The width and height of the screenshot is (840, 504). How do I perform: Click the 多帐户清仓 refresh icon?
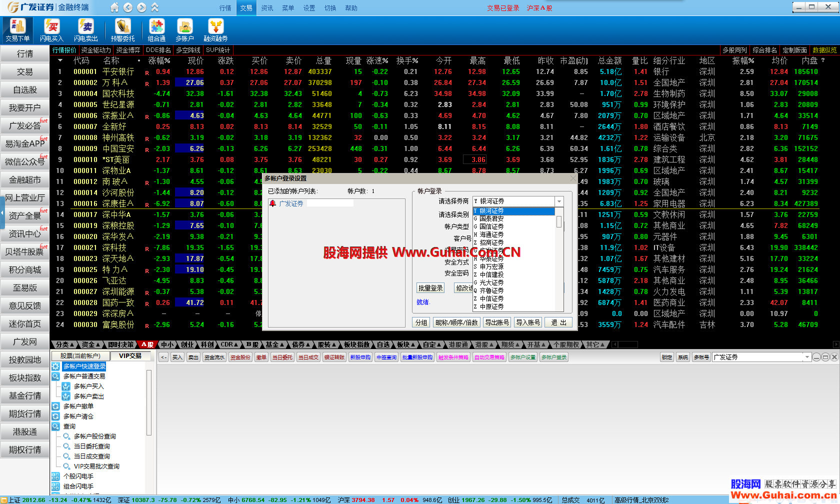tap(55, 416)
